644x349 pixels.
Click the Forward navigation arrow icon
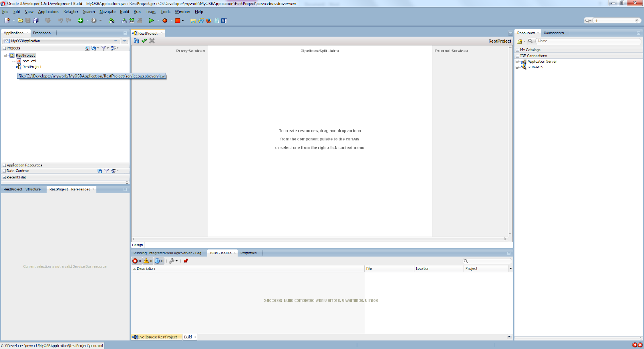pyautogui.click(x=94, y=20)
